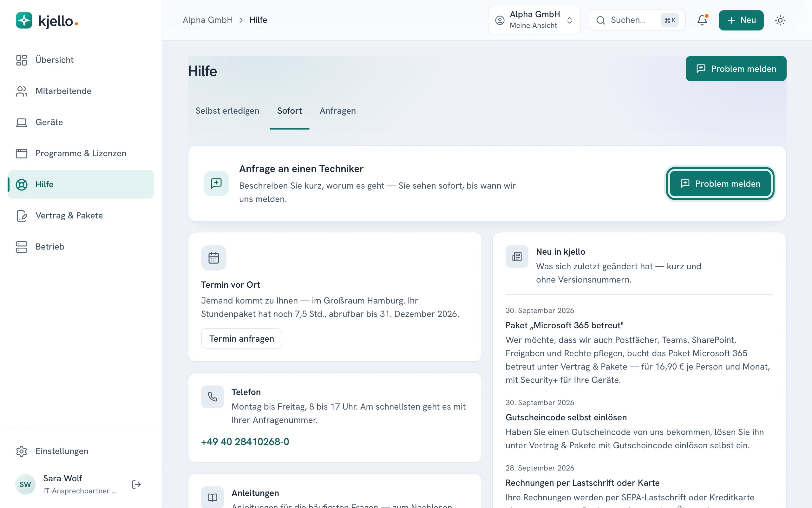Click Termin anfragen button
Screen dimensions: 812x508
pyautogui.click(x=241, y=338)
